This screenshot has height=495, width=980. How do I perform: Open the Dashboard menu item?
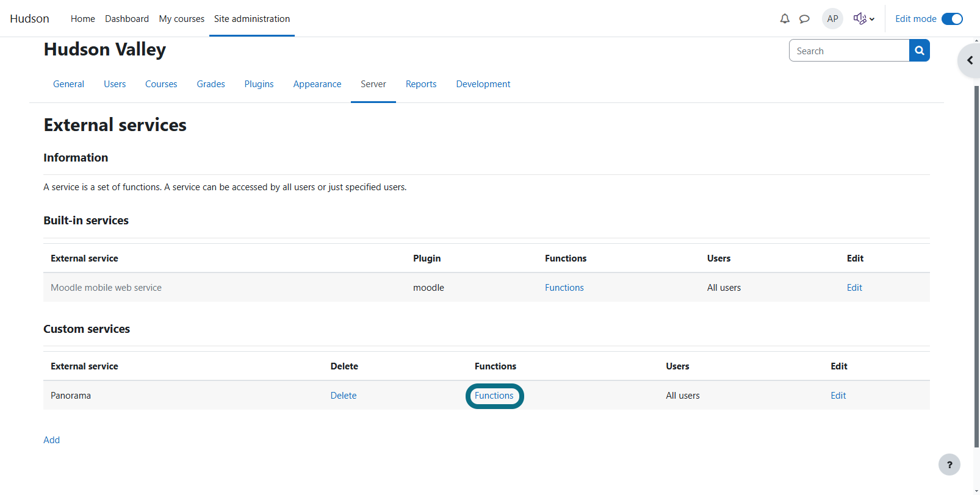(x=127, y=19)
